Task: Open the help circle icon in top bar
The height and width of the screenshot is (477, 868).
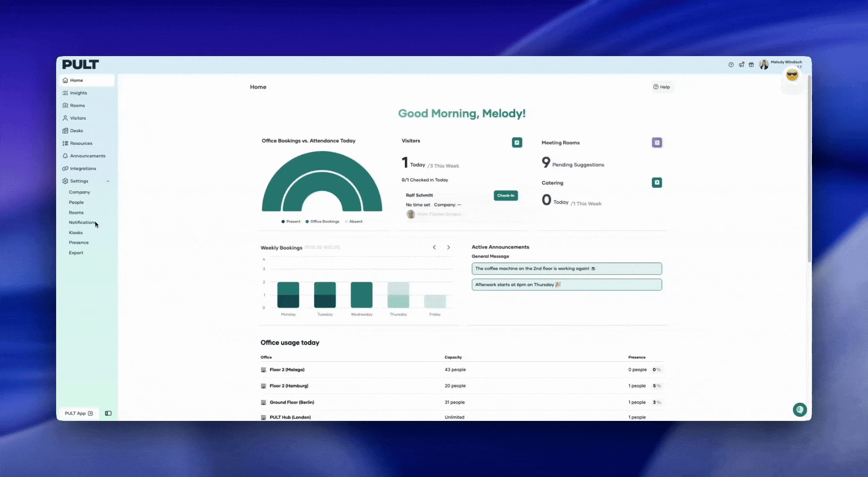Action: coord(731,65)
